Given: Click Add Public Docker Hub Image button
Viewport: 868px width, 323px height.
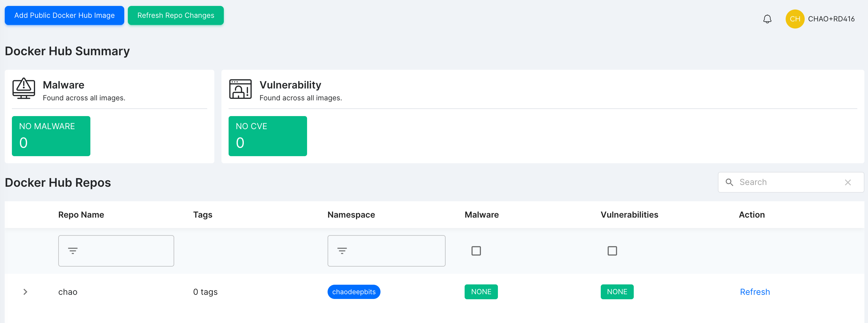Looking at the screenshot, I should [x=65, y=15].
